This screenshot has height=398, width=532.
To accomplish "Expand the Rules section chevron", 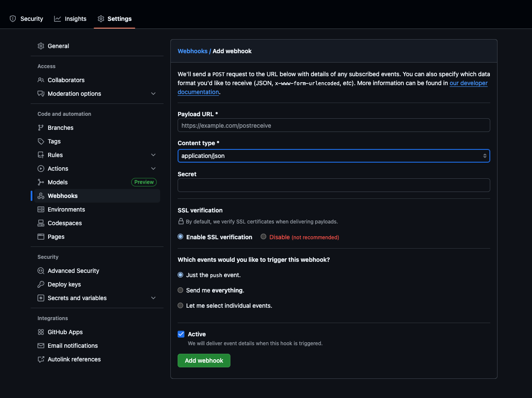I will coord(153,155).
